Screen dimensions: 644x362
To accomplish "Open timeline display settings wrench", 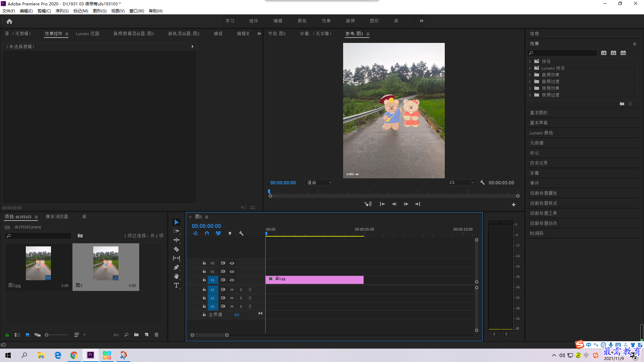I will (x=241, y=233).
